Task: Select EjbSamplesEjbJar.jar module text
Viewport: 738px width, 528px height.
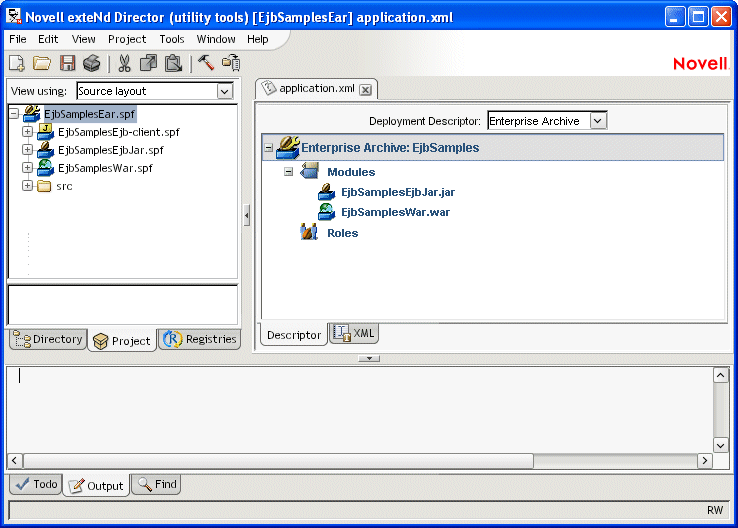Action: [x=398, y=192]
